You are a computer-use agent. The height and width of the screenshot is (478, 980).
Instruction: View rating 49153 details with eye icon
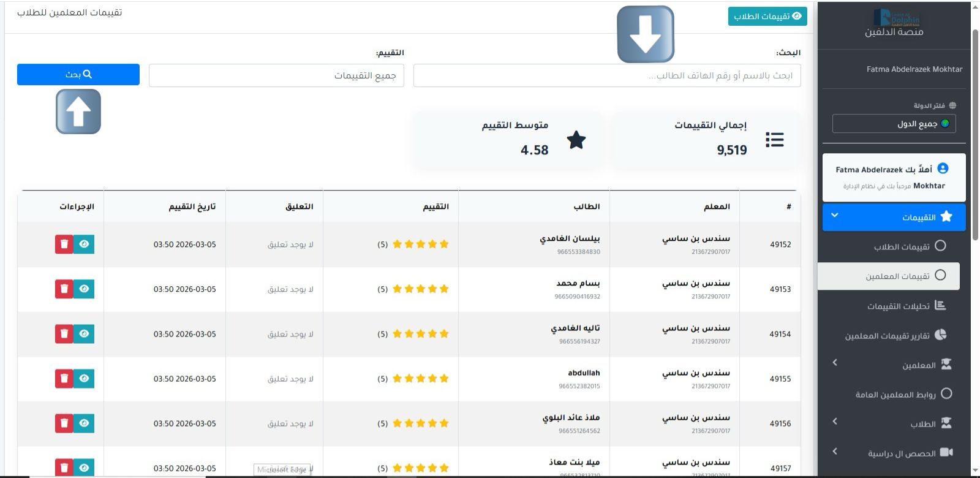85,289
